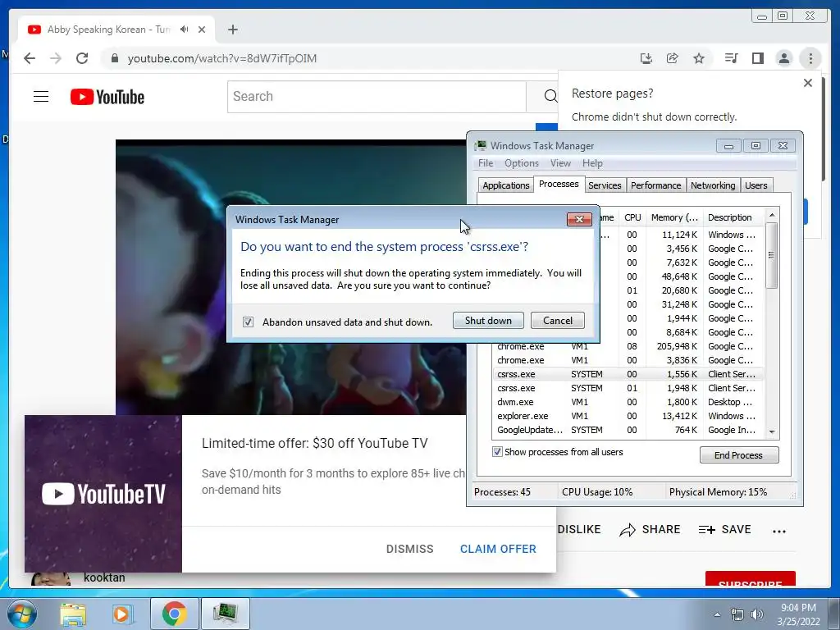Click End Process button
840x630 pixels.
tap(739, 454)
